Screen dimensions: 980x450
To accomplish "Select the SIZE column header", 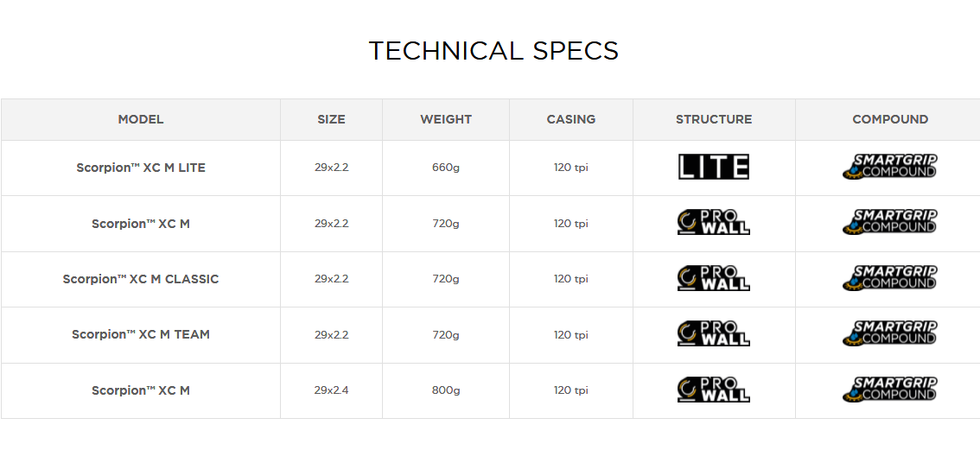I will point(331,119).
